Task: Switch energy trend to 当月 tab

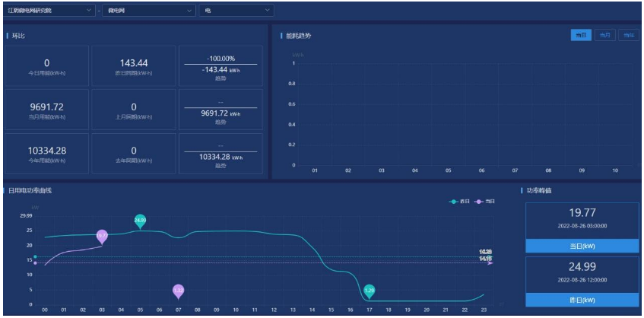Action: [x=604, y=35]
